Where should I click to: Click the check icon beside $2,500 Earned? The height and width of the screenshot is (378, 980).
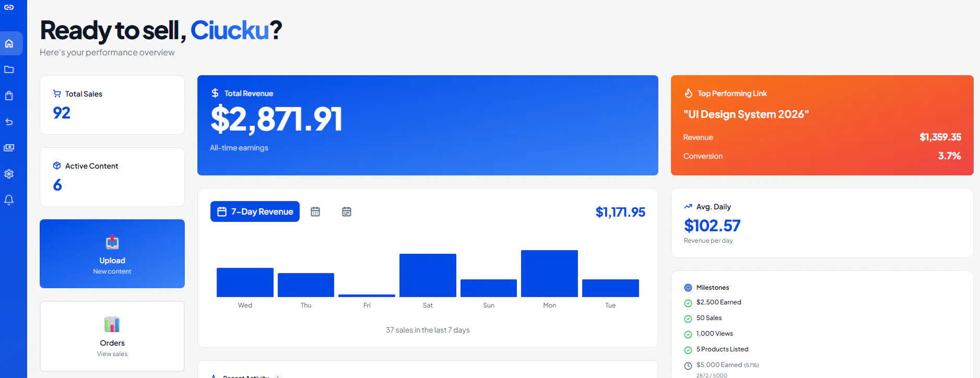click(x=688, y=303)
